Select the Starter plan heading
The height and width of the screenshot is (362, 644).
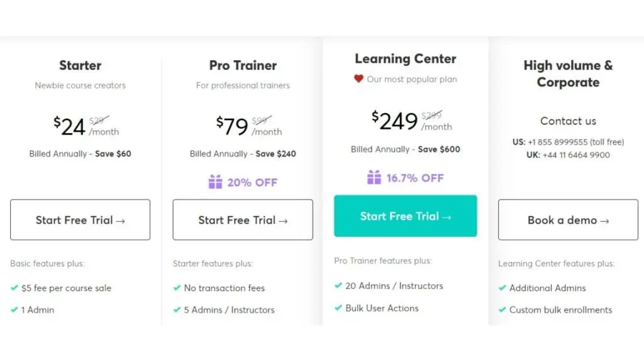80,65
